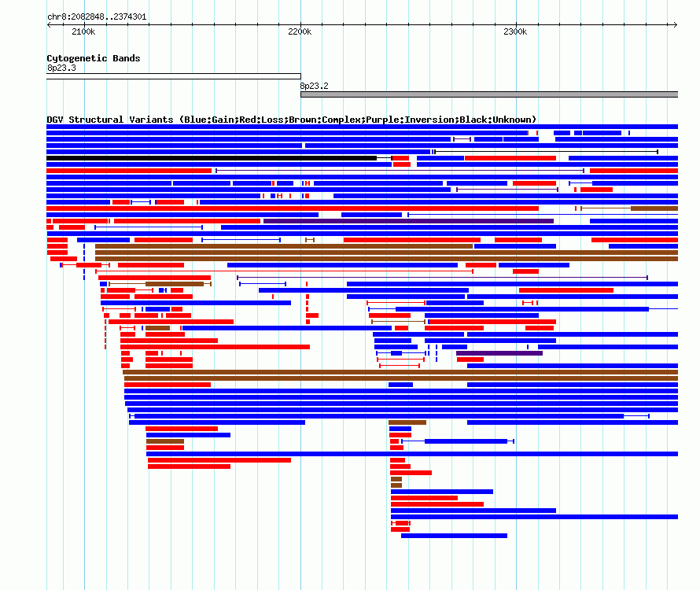The width and height of the screenshot is (700, 590).
Task: Select the topmost full-width blue gain bar
Action: click(x=362, y=127)
